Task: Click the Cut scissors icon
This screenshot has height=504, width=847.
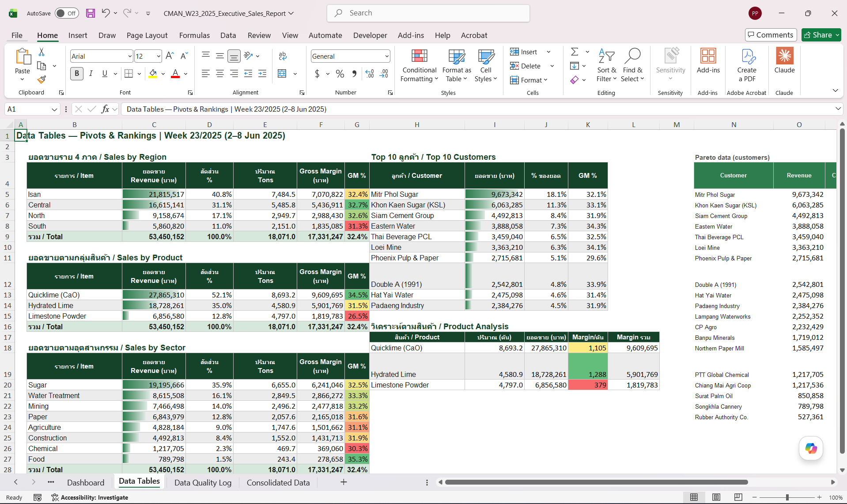Action: pos(42,52)
